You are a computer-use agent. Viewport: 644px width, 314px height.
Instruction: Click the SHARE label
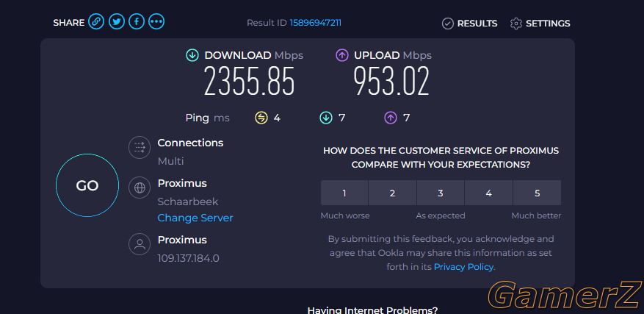pyautogui.click(x=68, y=23)
